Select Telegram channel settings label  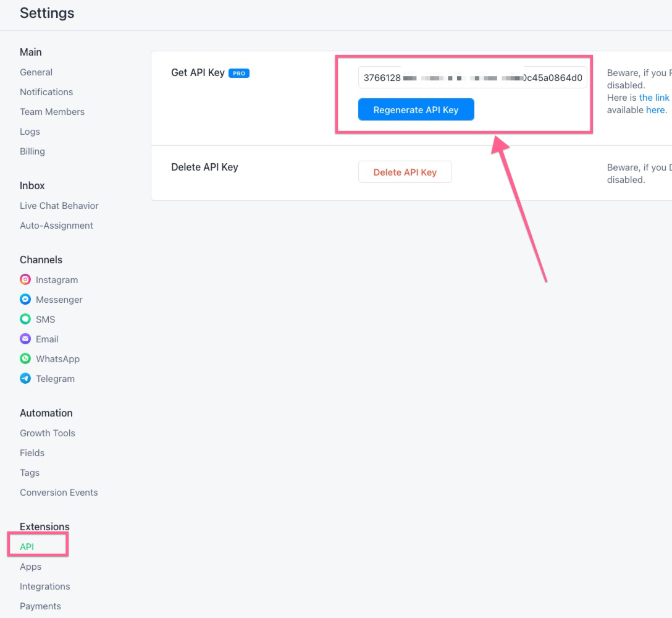56,379
